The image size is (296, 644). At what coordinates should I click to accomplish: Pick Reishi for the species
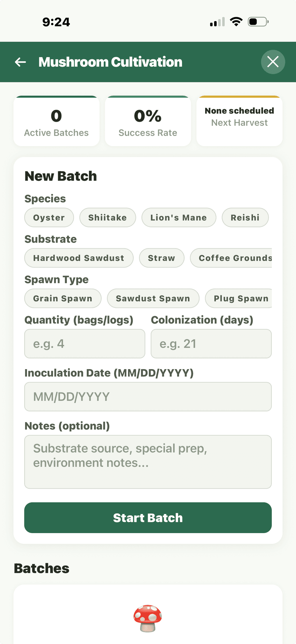point(245,217)
